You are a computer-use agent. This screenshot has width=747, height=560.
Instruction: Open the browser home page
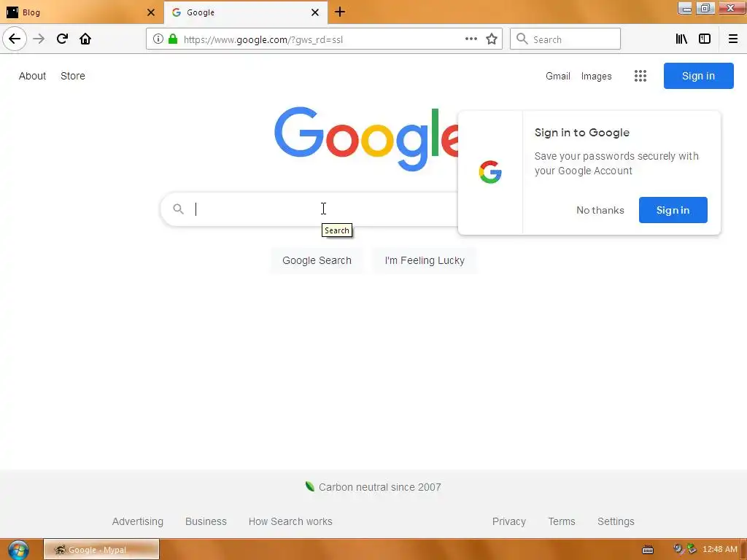coord(85,39)
